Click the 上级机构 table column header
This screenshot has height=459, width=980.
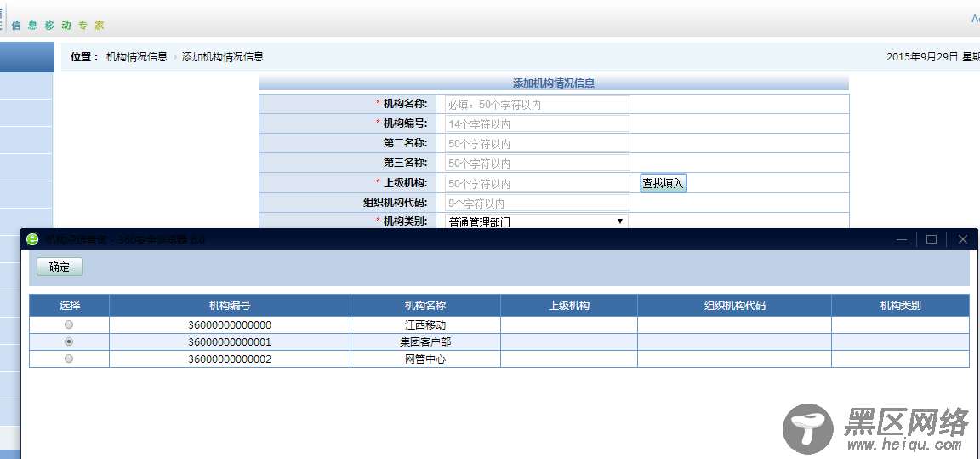(569, 306)
